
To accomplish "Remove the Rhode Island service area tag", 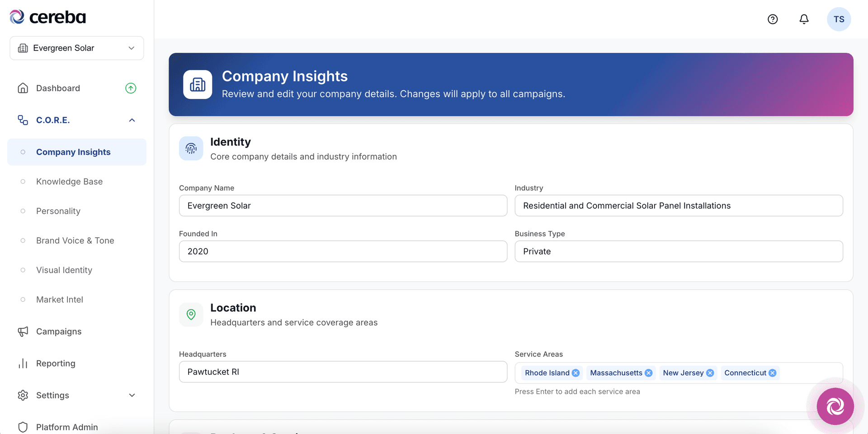I will [575, 373].
